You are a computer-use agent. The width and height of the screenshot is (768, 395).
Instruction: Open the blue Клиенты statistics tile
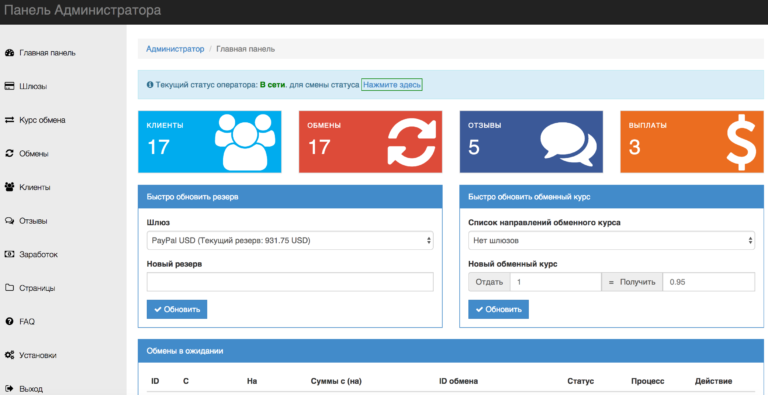pyautogui.click(x=210, y=142)
